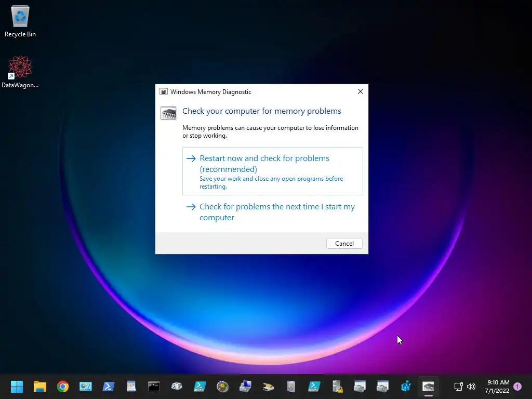Open the blue Windows PowerShell taskbar icon
The width and height of the screenshot is (532, 399).
109,387
